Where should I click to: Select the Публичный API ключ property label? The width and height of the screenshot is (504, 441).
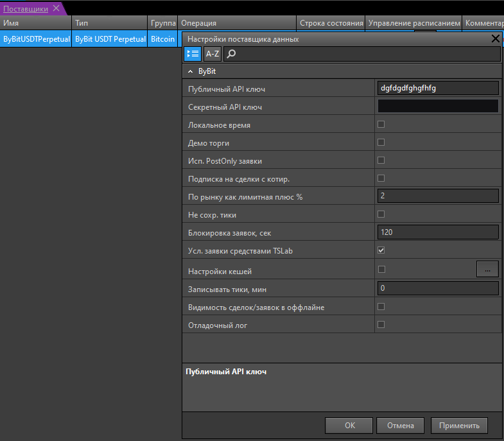pos(227,89)
